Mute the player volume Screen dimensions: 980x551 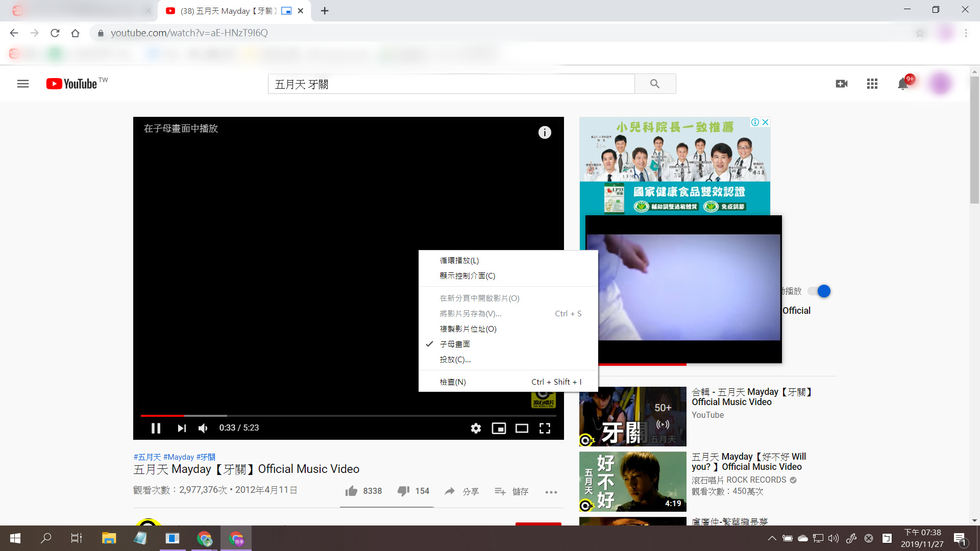[203, 428]
